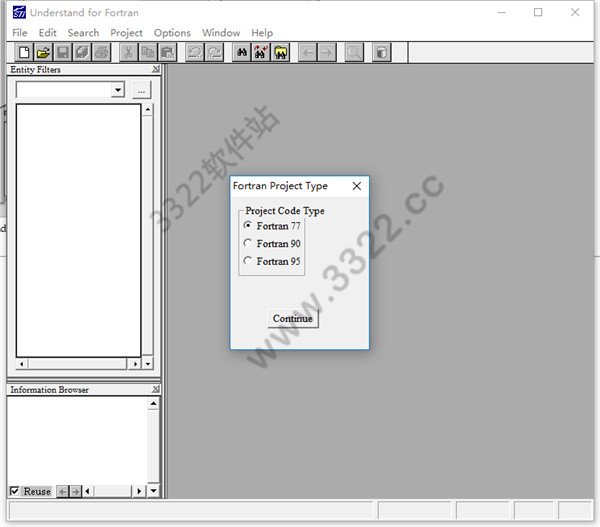Close the Entity Filters panel
Screen dimensions: 600x527
point(156,69)
